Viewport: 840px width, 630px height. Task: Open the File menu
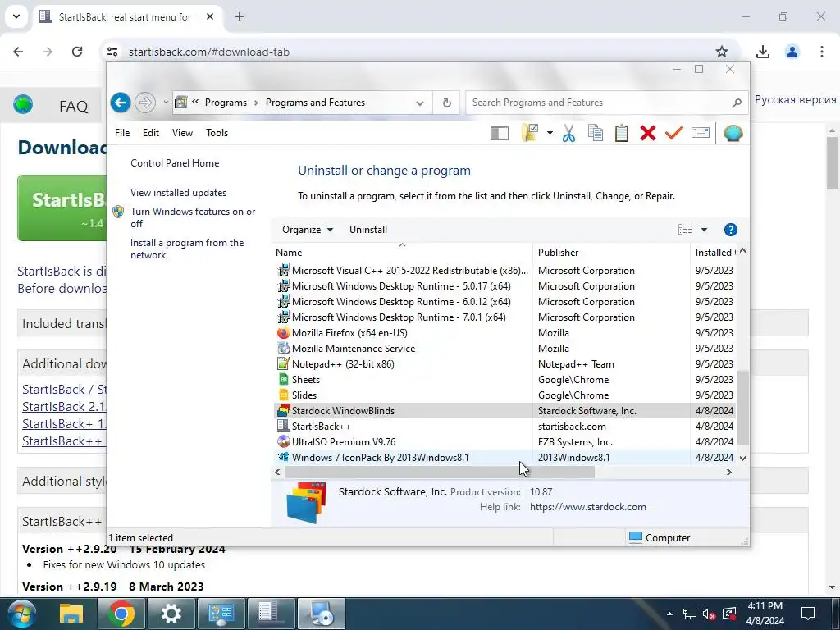click(122, 133)
